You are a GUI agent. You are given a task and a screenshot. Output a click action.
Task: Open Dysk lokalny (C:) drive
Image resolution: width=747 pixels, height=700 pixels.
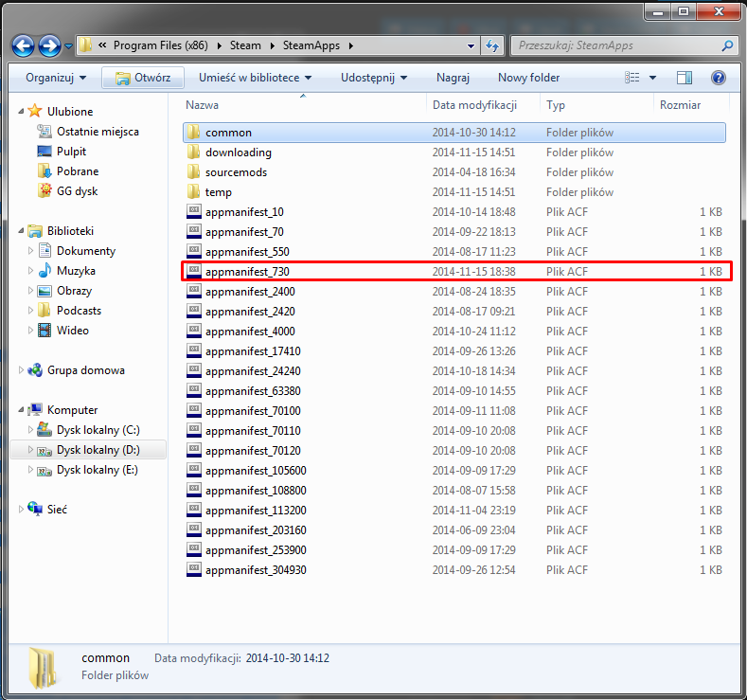point(98,430)
